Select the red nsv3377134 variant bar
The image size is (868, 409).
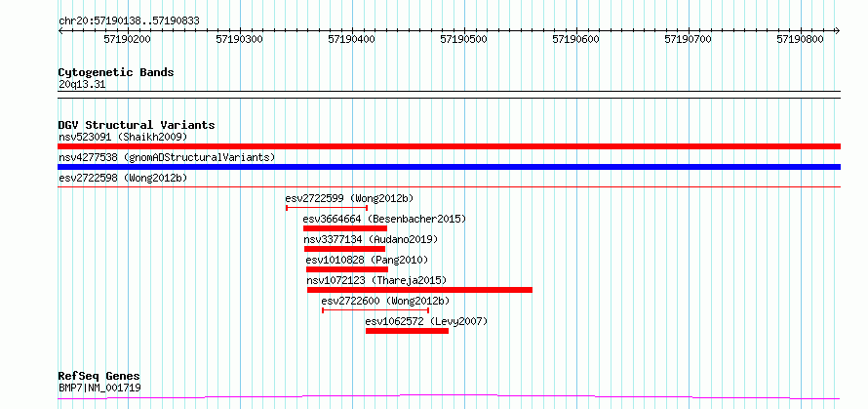coord(344,249)
